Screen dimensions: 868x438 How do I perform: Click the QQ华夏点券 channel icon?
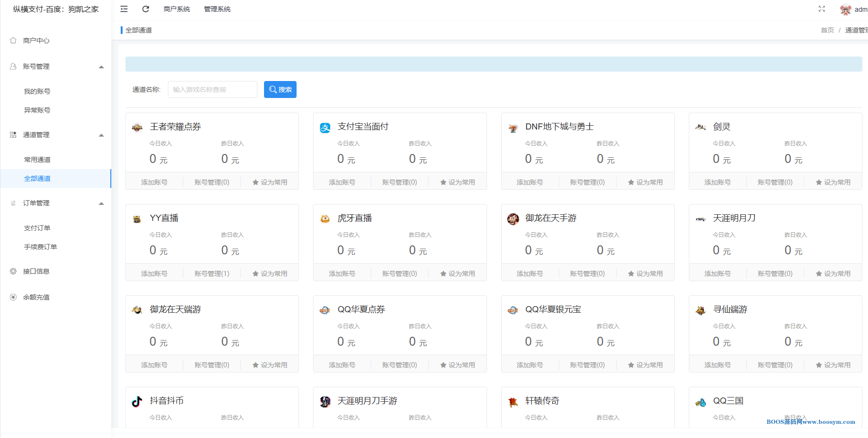[325, 310]
